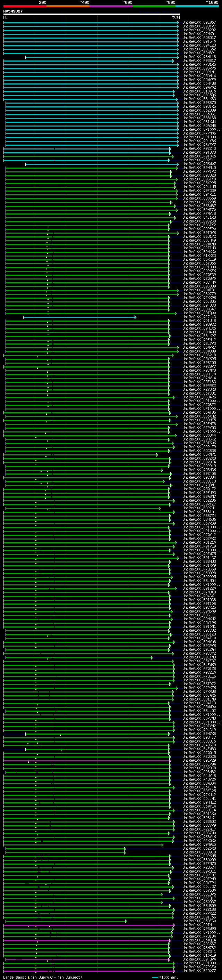This screenshot has height=980, width=222.
Task: Open hit UniRef100_O23292
Action: coord(199,30)
